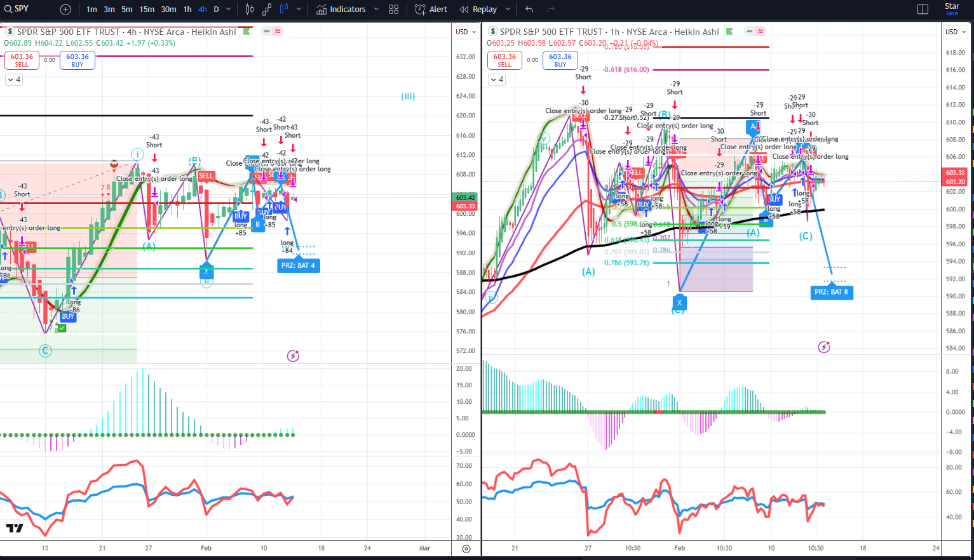The height and width of the screenshot is (560, 974).
Task: Click the 0.786 (593.78) Fibonacci level label
Action: pos(626,263)
